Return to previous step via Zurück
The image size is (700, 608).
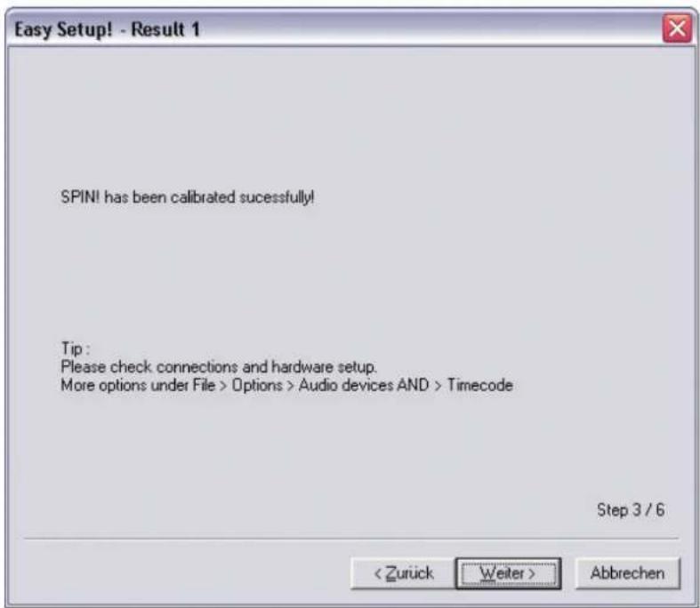coord(404,573)
